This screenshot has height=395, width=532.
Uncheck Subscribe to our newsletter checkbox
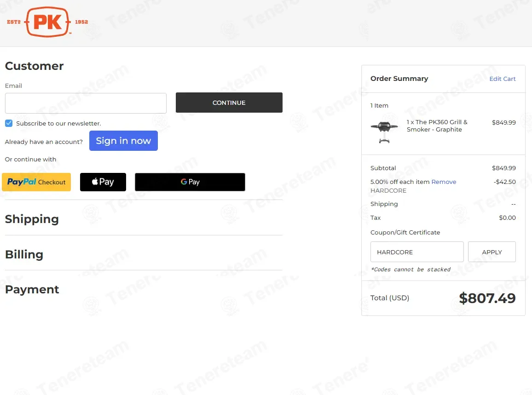[x=9, y=123]
